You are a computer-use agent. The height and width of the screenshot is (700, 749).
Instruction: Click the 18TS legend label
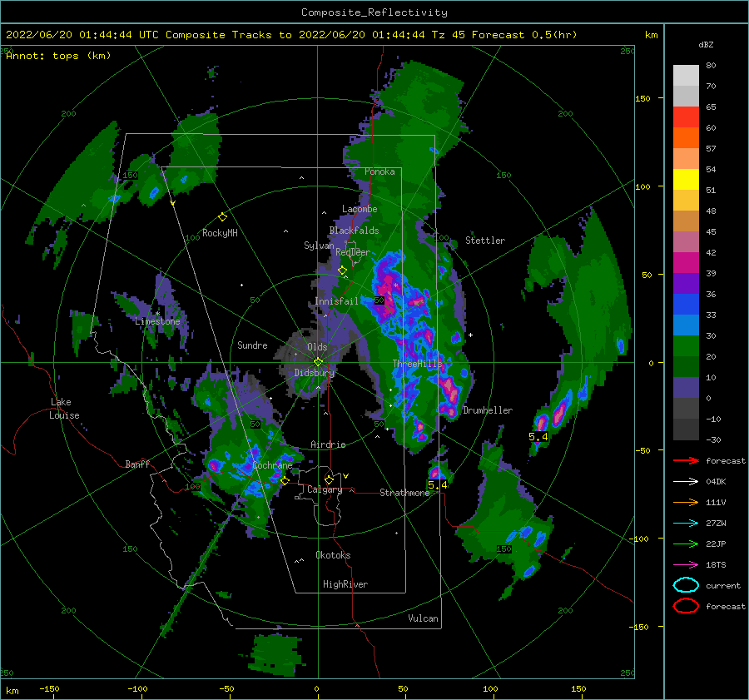716,565
